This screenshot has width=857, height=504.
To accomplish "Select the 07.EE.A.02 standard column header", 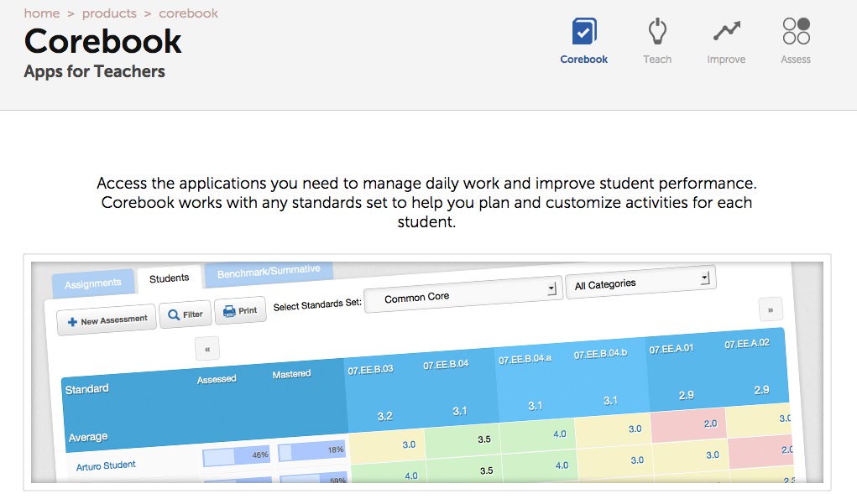I will point(746,344).
